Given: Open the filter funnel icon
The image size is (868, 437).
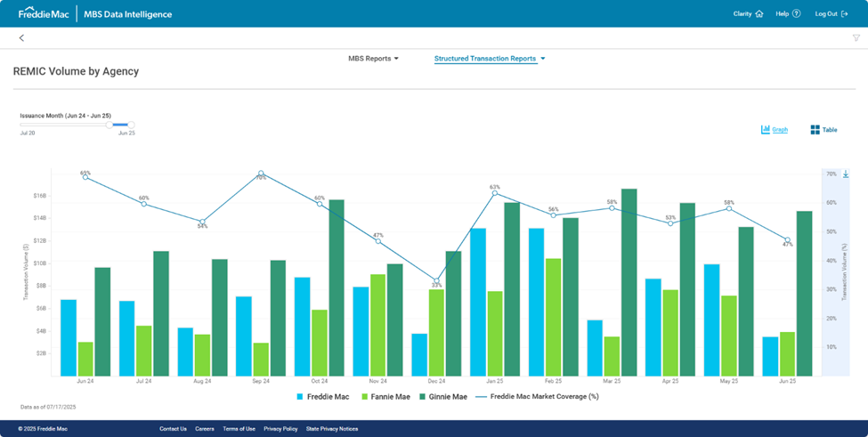Looking at the screenshot, I should click(856, 37).
